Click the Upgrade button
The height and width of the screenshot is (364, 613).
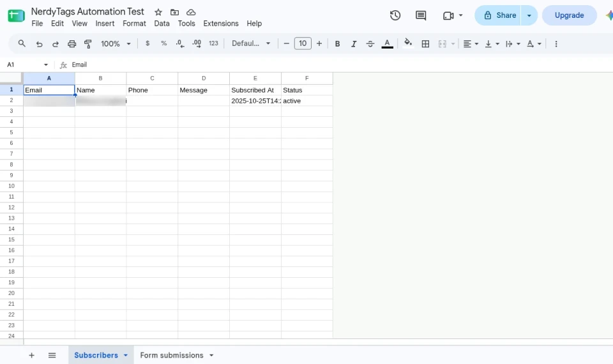(569, 15)
